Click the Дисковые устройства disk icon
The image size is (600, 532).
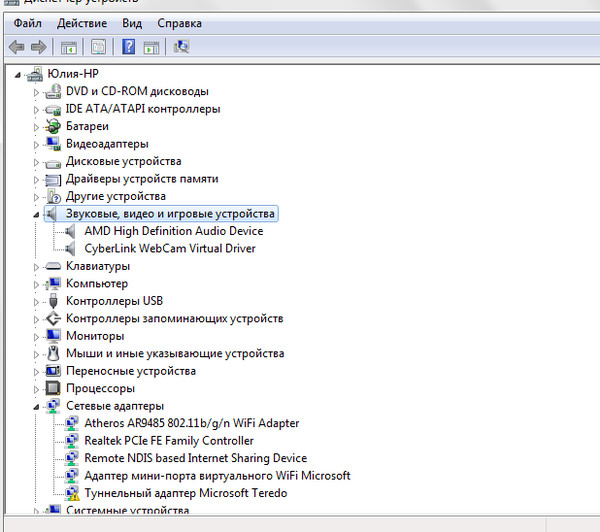53,163
